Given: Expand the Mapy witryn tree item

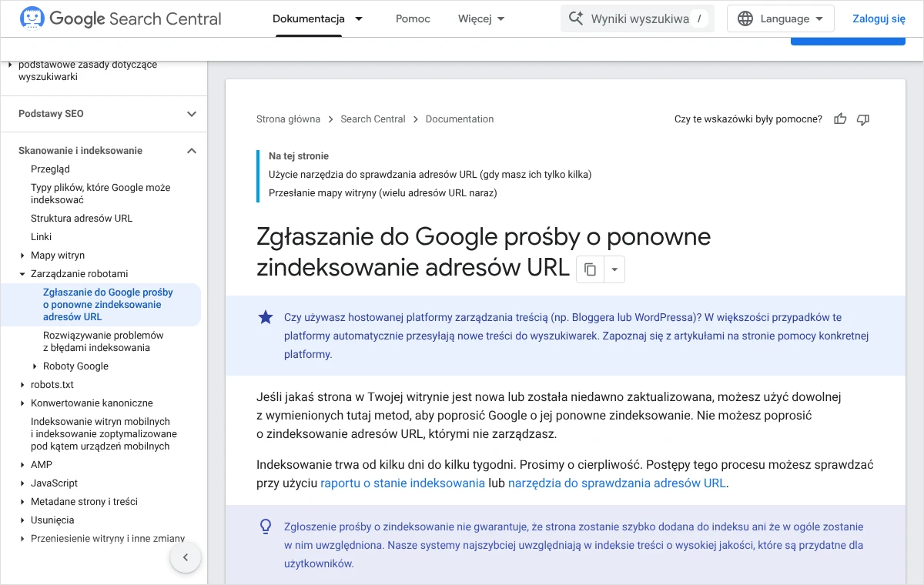Looking at the screenshot, I should coord(22,256).
